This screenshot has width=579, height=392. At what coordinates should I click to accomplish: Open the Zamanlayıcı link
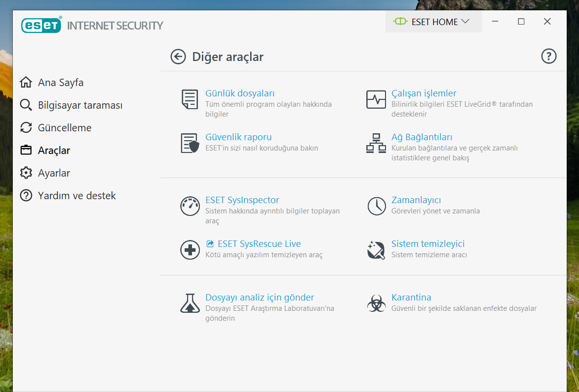[416, 200]
